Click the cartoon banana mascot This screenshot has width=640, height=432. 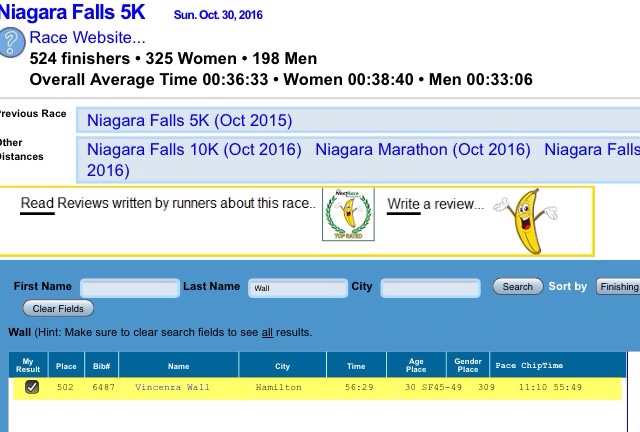click(x=527, y=222)
